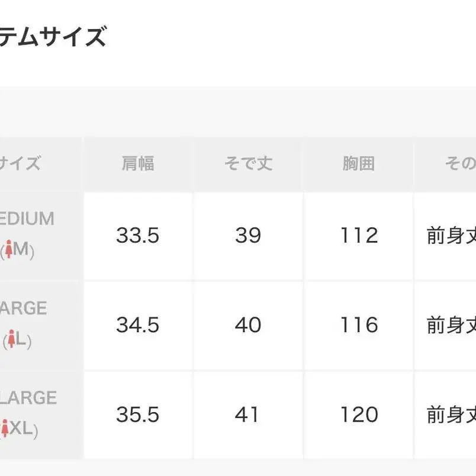
Task: Click the sleeve length value 39
Action: point(248,235)
